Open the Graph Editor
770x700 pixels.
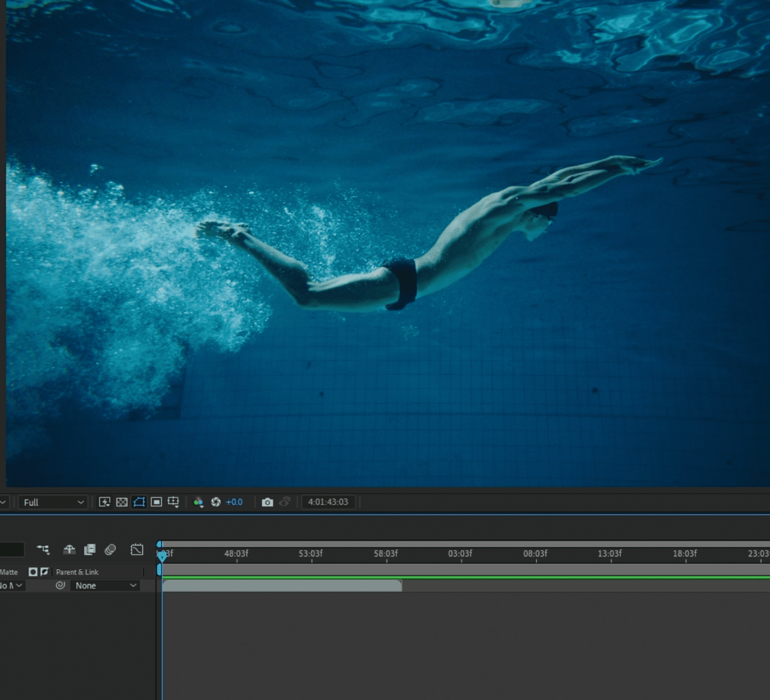(x=137, y=550)
